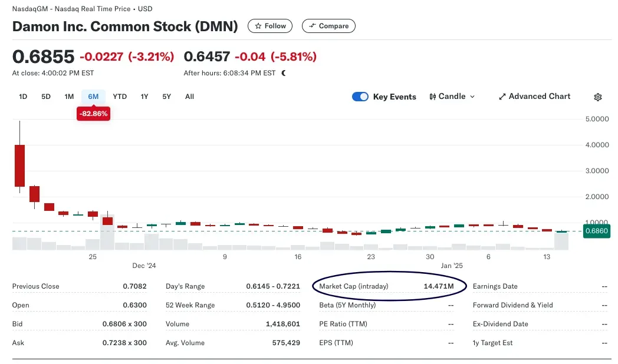Click the Market Cap value 14.471M
This screenshot has height=364, width=618.
coord(439,286)
